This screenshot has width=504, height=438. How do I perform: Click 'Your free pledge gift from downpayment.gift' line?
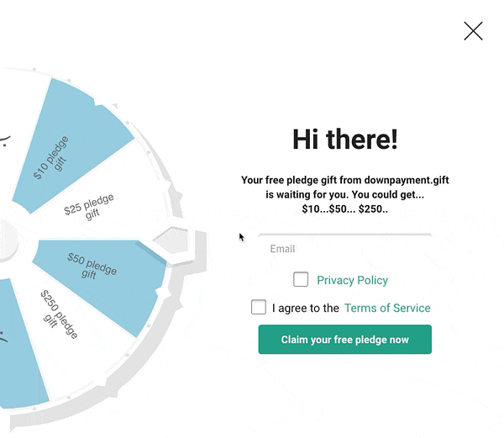pos(345,180)
